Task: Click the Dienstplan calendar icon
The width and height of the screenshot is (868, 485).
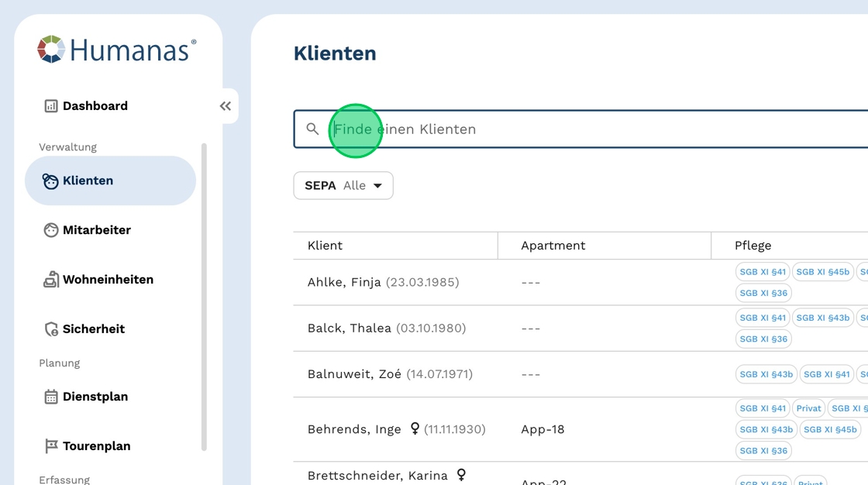Action: [51, 397]
